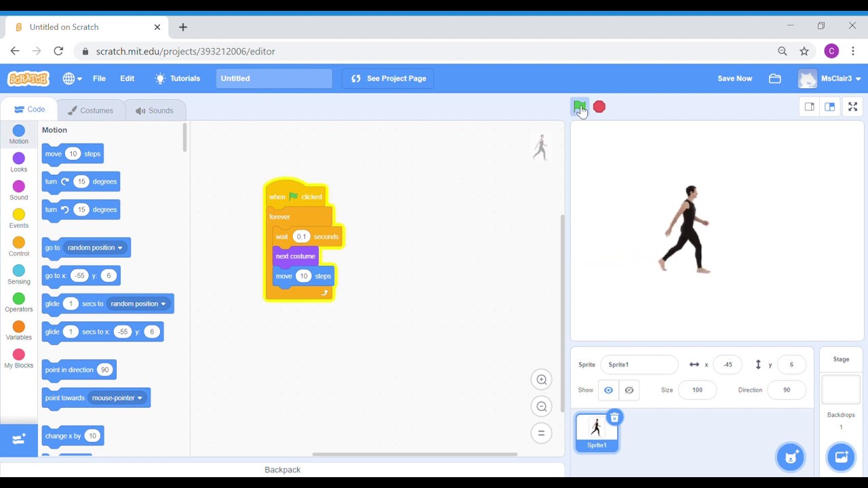Click the 'next costume' block in the script
Viewport: 868px width, 488px height.
coord(295,256)
